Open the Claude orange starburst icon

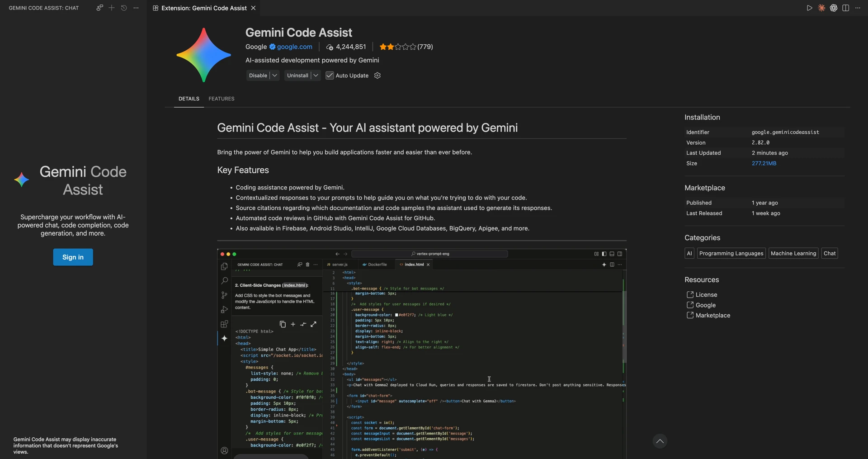(821, 8)
